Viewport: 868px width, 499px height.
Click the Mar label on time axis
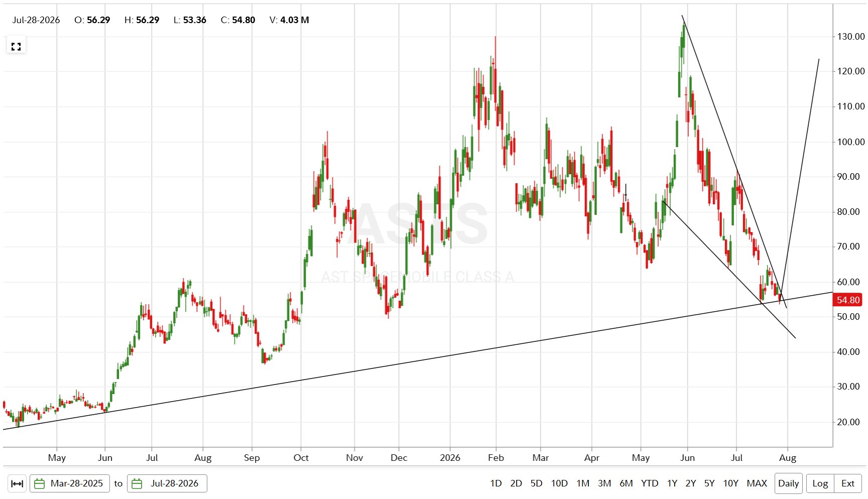click(541, 458)
